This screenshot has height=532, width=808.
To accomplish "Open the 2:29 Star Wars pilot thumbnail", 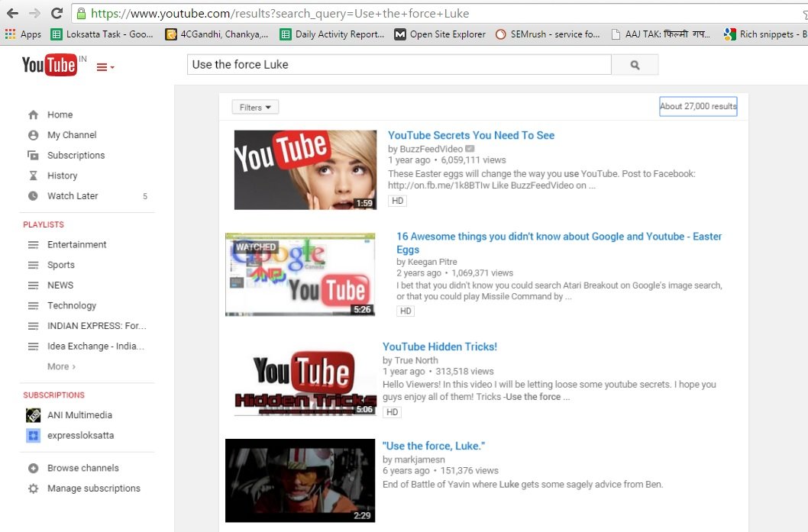I will (x=300, y=481).
